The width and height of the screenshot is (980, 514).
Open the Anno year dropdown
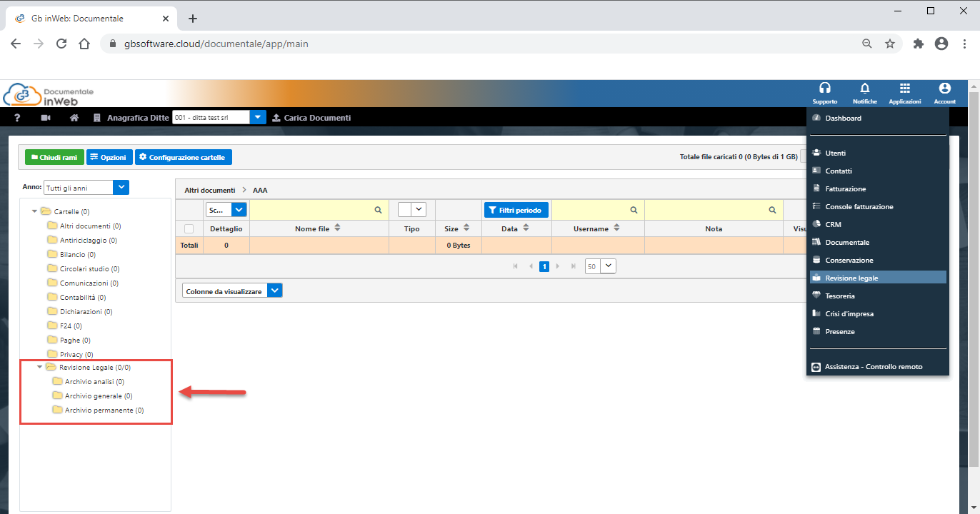(x=121, y=188)
